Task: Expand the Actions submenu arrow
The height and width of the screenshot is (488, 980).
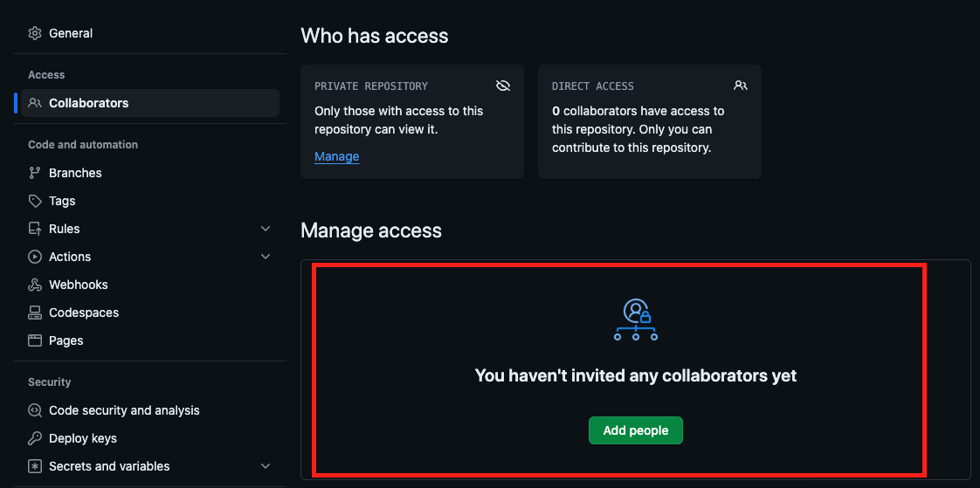Action: point(266,257)
